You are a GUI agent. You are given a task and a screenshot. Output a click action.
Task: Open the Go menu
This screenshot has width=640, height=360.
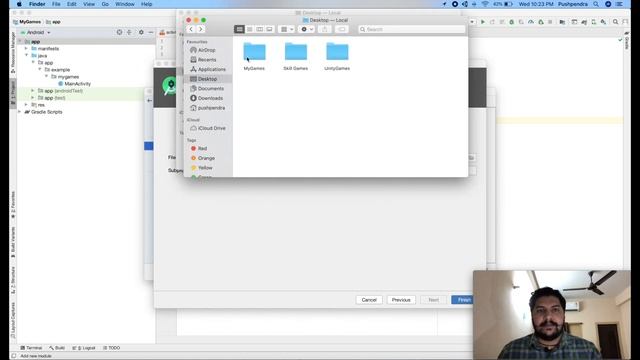point(105,4)
